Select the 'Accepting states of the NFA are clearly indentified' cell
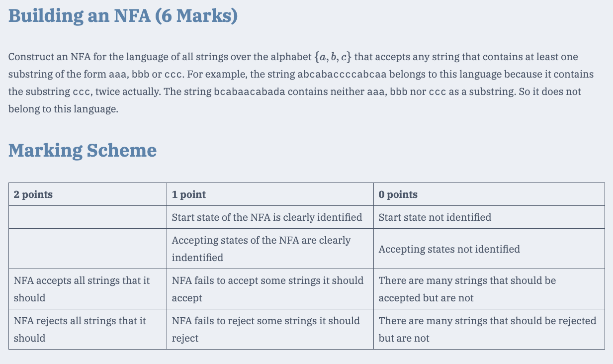This screenshot has width=613, height=364. tap(270, 249)
